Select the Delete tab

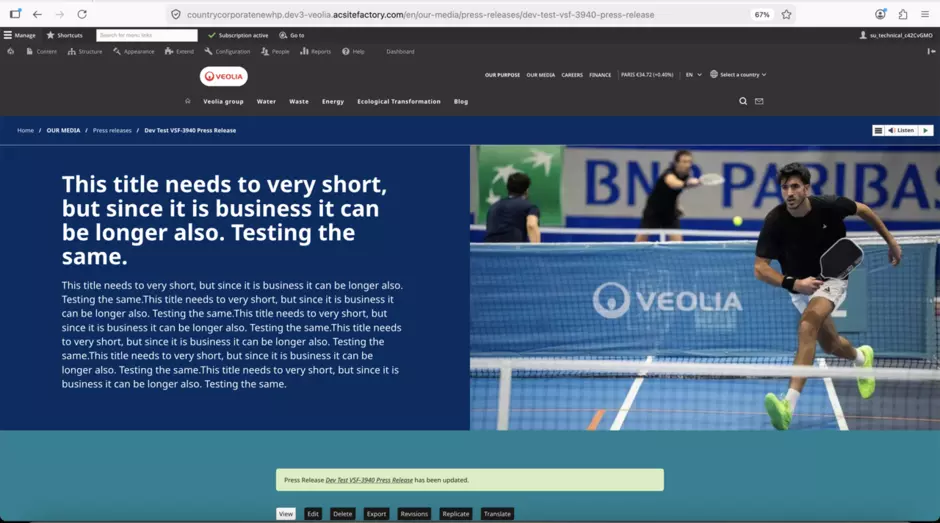(x=342, y=514)
